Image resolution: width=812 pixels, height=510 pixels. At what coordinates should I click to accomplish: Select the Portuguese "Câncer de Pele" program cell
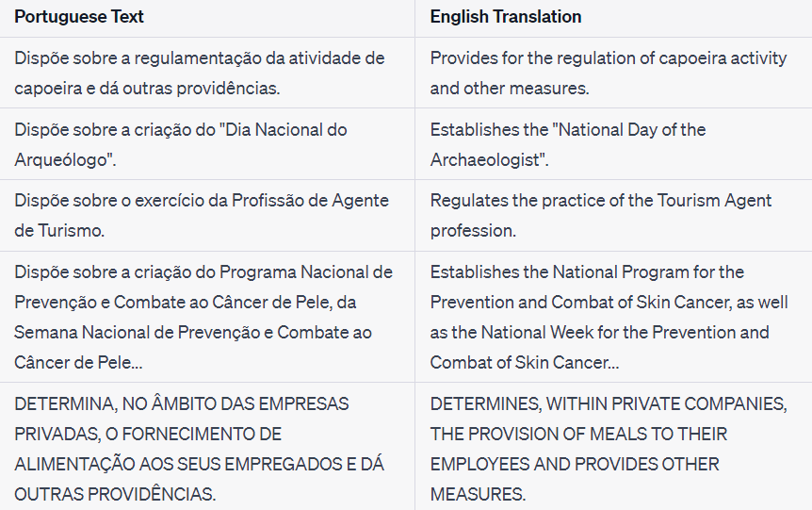[203, 317]
